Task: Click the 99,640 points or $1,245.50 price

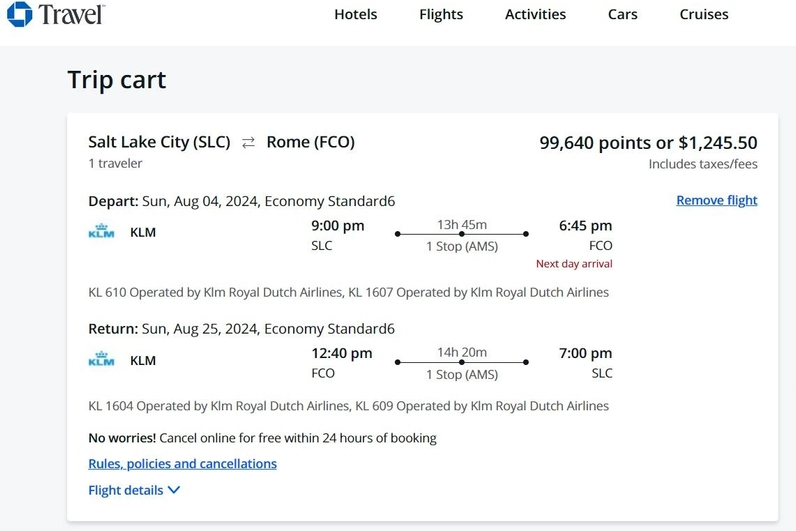Action: pos(648,143)
